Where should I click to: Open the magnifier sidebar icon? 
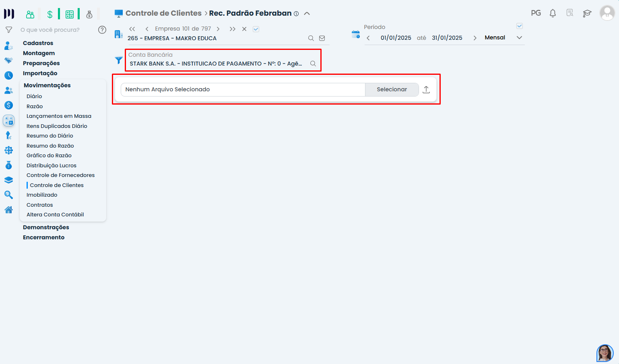8,195
